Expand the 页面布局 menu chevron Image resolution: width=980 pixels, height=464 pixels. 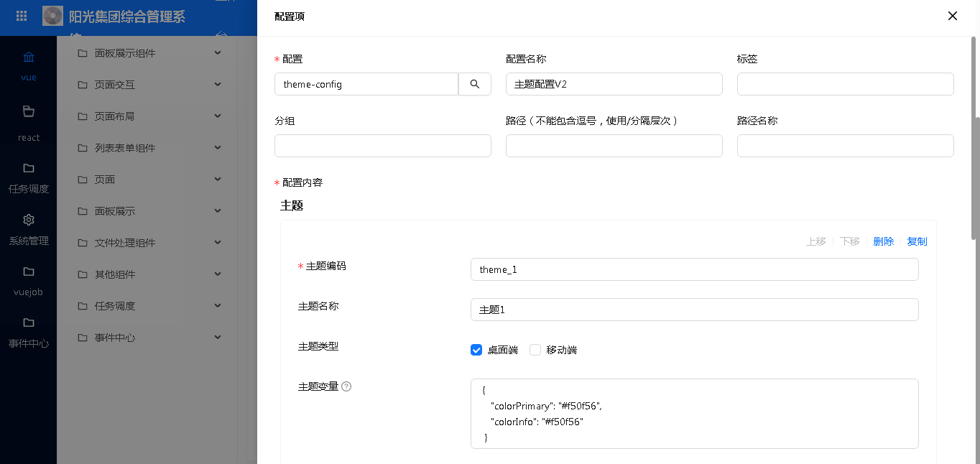(x=218, y=116)
